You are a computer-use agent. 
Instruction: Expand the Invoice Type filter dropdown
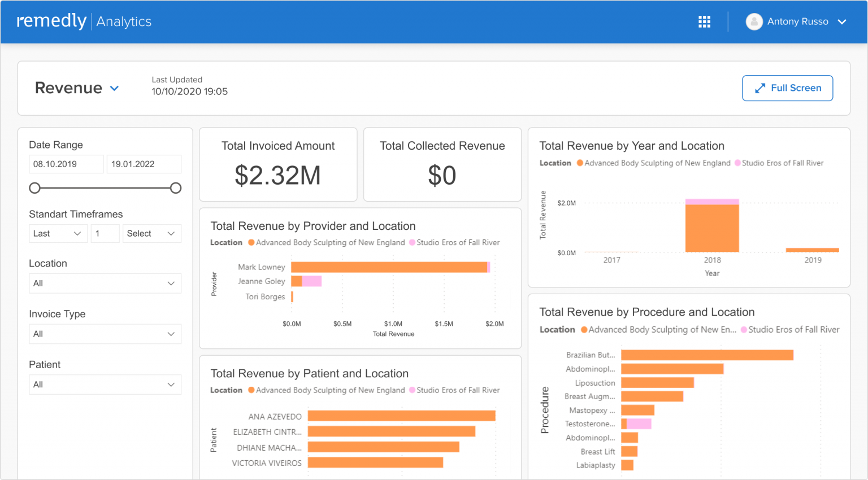(x=105, y=334)
